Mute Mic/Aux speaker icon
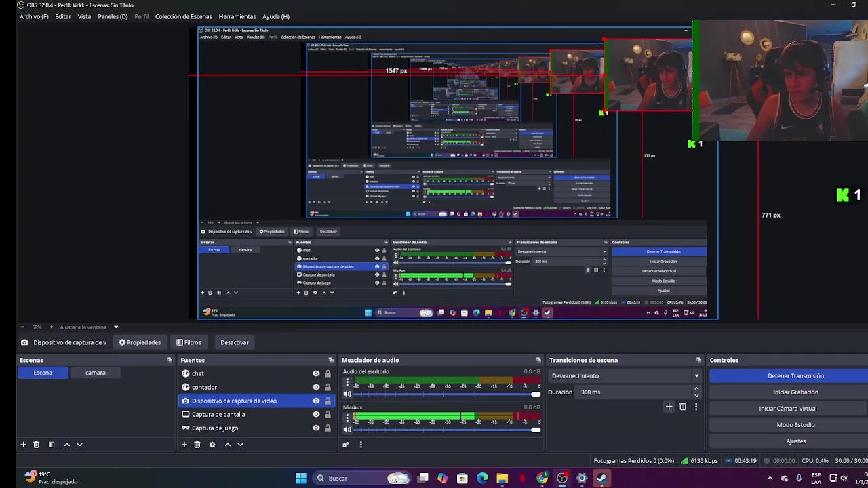The height and width of the screenshot is (488, 868). (x=347, y=429)
